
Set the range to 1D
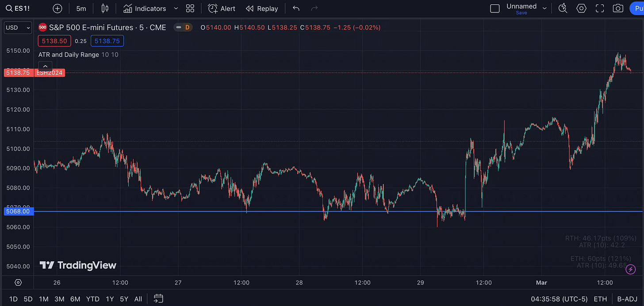13,299
